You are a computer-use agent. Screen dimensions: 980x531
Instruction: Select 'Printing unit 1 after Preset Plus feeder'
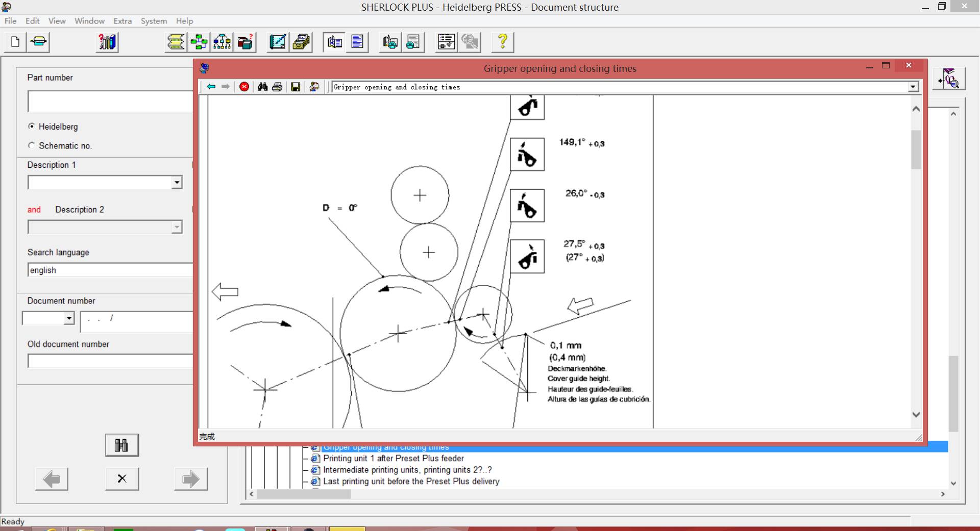[x=394, y=459]
